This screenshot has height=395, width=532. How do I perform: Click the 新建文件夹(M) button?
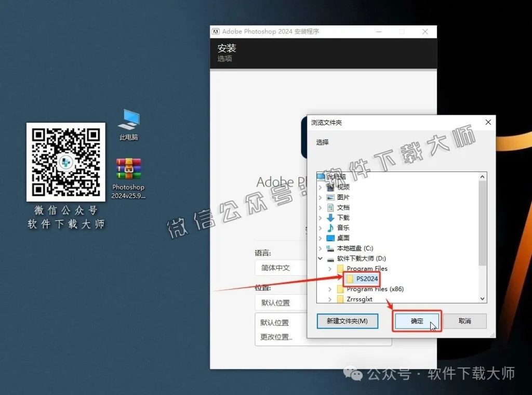pyautogui.click(x=347, y=321)
